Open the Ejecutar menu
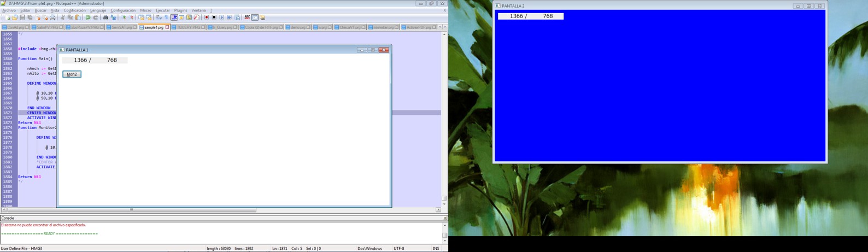Viewport: 868px width, 252px height. click(162, 10)
